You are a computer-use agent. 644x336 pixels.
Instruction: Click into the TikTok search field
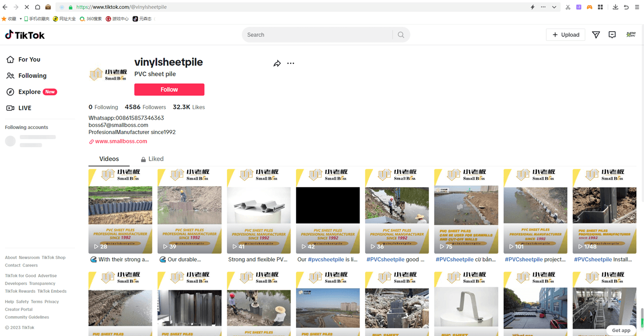point(318,35)
